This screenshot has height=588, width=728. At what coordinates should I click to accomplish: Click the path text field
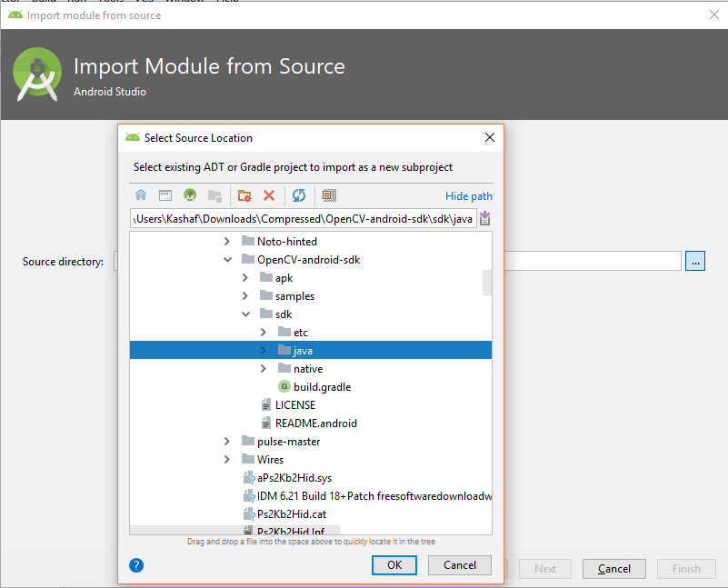pyautogui.click(x=304, y=219)
